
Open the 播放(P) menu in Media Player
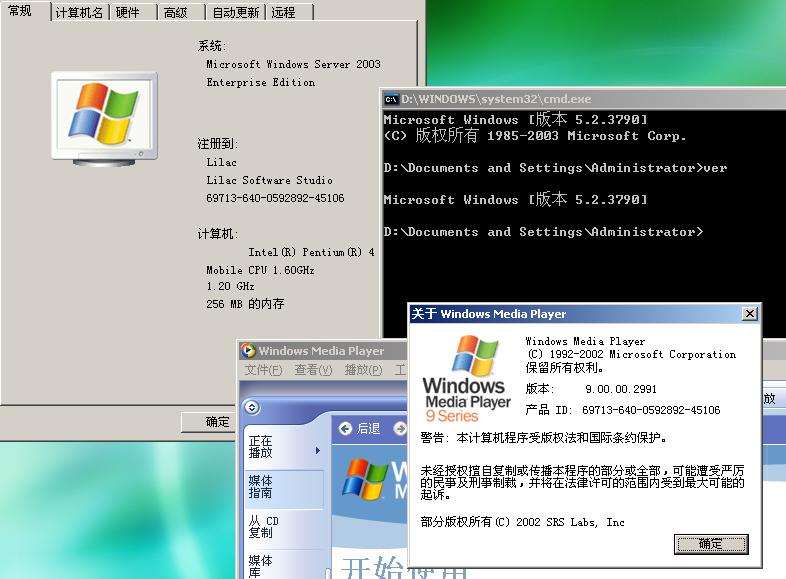363,370
